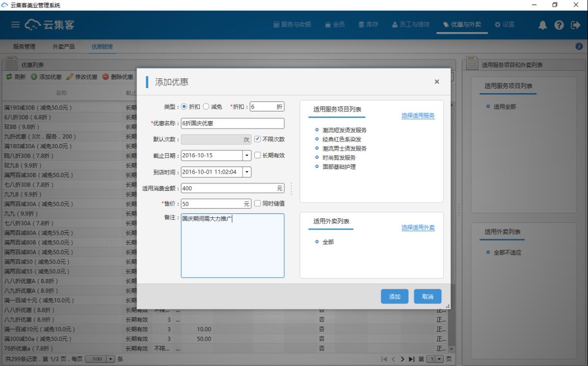Image resolution: width=588 pixels, height=366 pixels.
Task: Click the 云集客 cloud logo
Action: pyautogui.click(x=50, y=25)
